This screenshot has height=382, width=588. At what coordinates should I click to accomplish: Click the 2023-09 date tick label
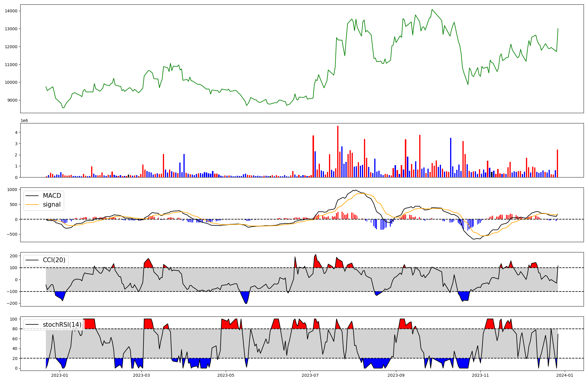(x=396, y=375)
